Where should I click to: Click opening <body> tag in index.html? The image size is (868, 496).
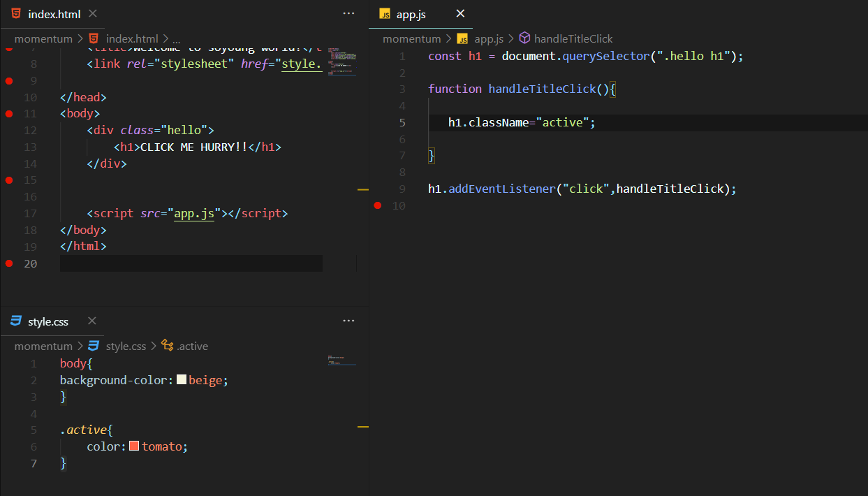click(x=80, y=113)
